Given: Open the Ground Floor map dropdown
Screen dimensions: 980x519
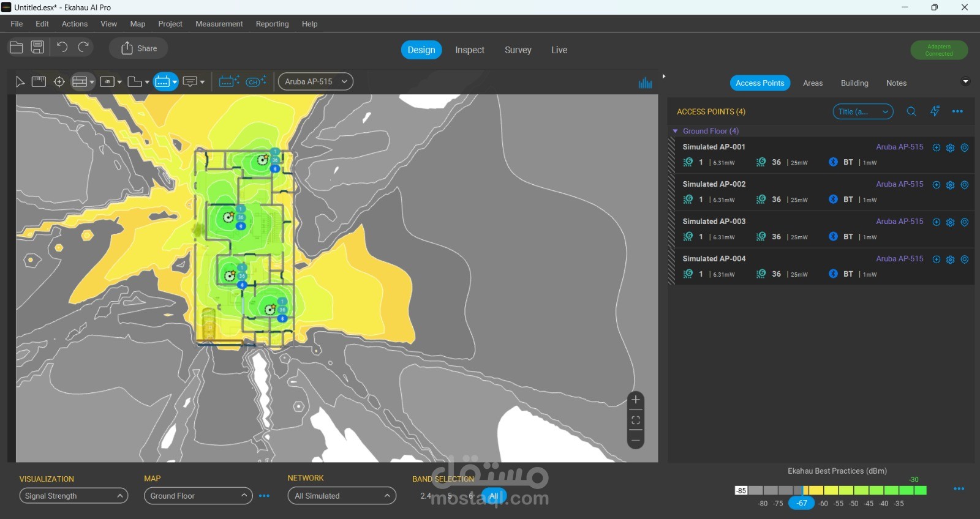Looking at the screenshot, I should [198, 496].
